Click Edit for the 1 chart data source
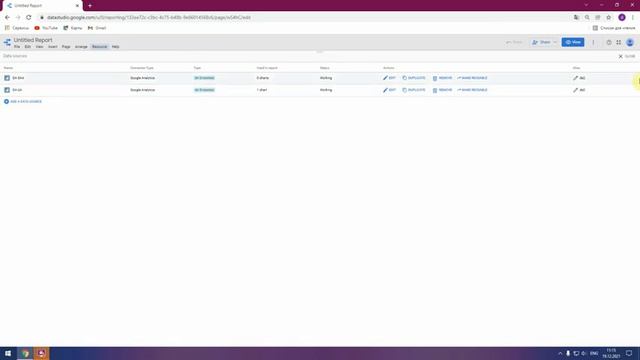This screenshot has height=360, width=640. [389, 90]
